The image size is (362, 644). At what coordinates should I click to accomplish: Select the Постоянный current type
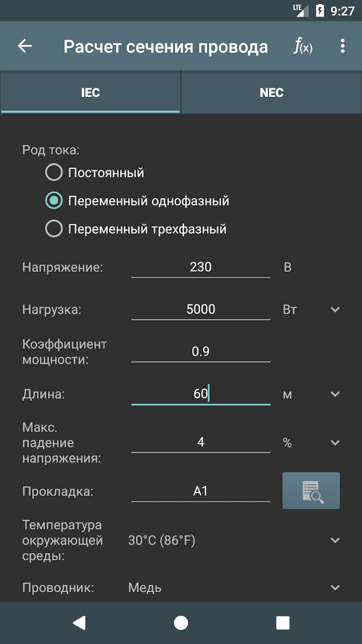[54, 173]
